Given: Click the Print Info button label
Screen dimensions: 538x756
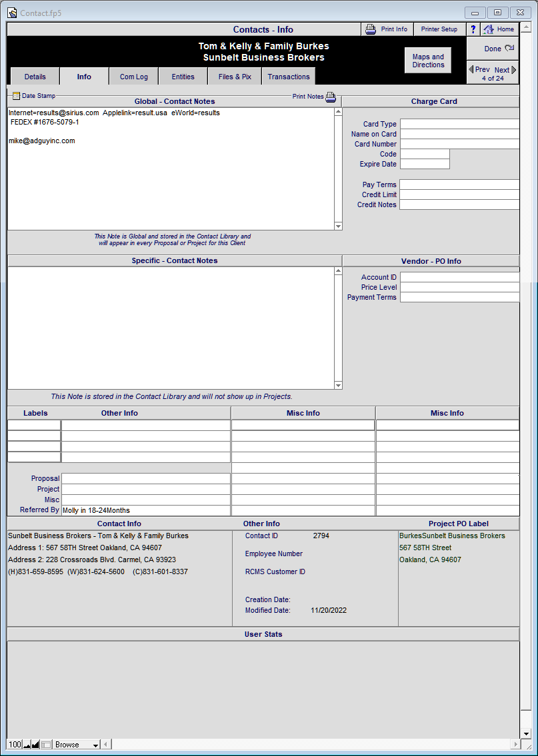Looking at the screenshot, I should 394,29.
